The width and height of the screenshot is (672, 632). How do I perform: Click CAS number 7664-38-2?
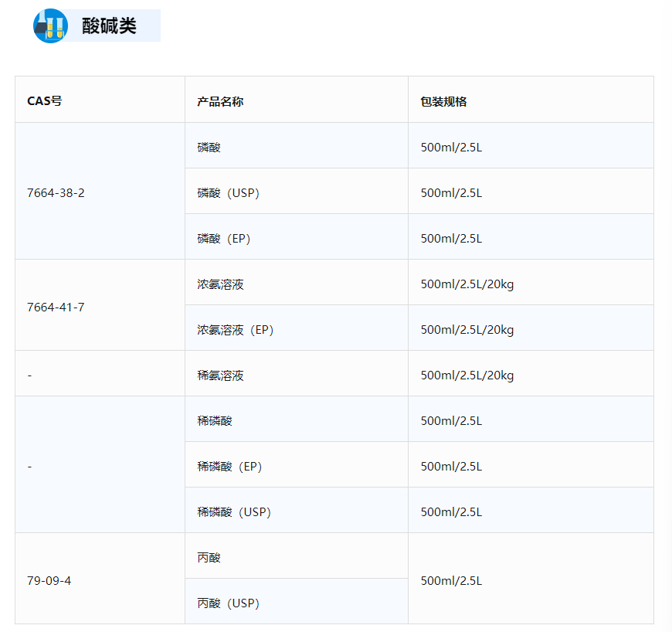pos(56,192)
